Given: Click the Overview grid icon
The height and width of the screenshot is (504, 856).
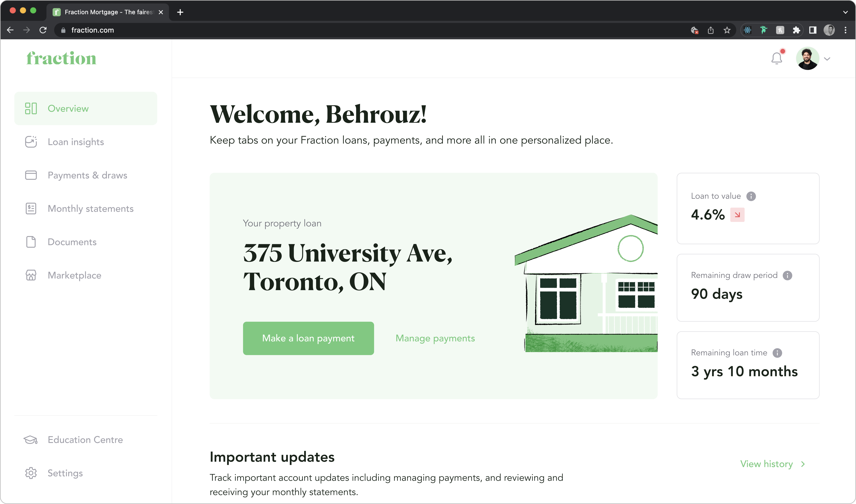Looking at the screenshot, I should point(31,108).
